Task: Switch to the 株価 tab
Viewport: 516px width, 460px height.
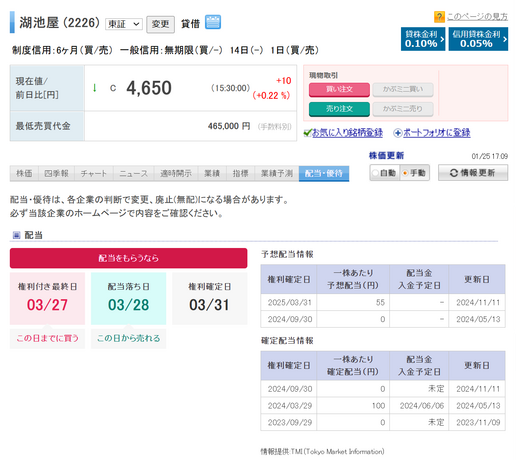Action: (24, 173)
